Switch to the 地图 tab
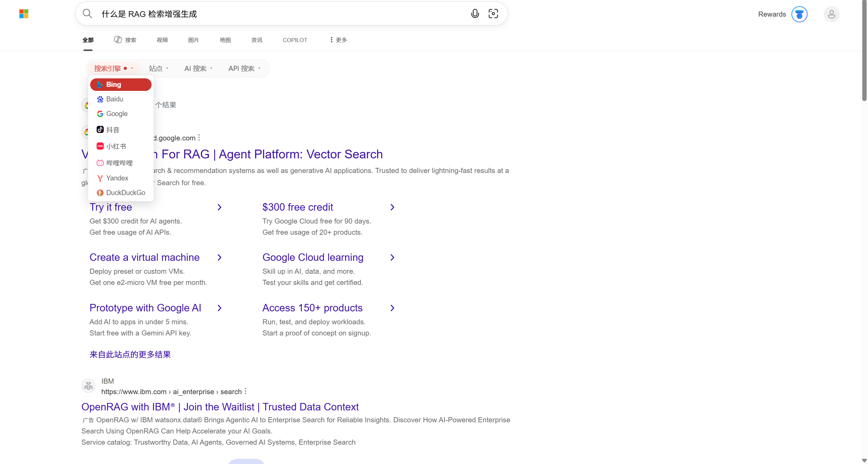This screenshot has height=464, width=868. click(x=225, y=40)
